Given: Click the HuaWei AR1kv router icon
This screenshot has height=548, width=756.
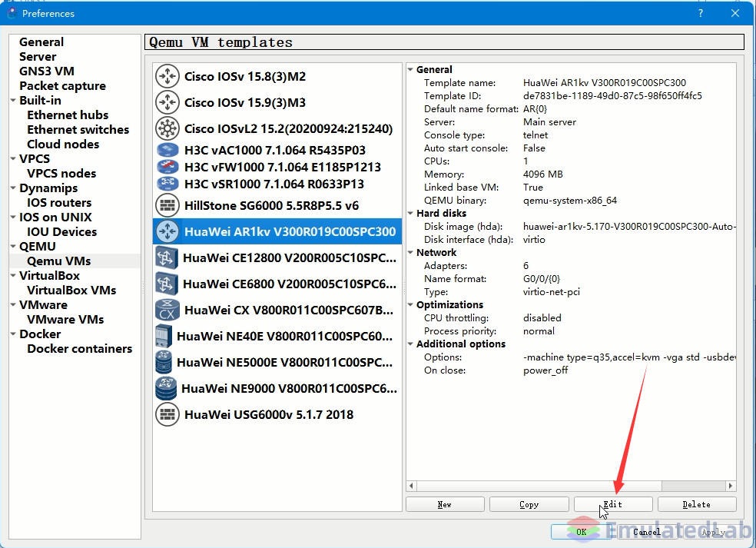Looking at the screenshot, I should point(167,231).
